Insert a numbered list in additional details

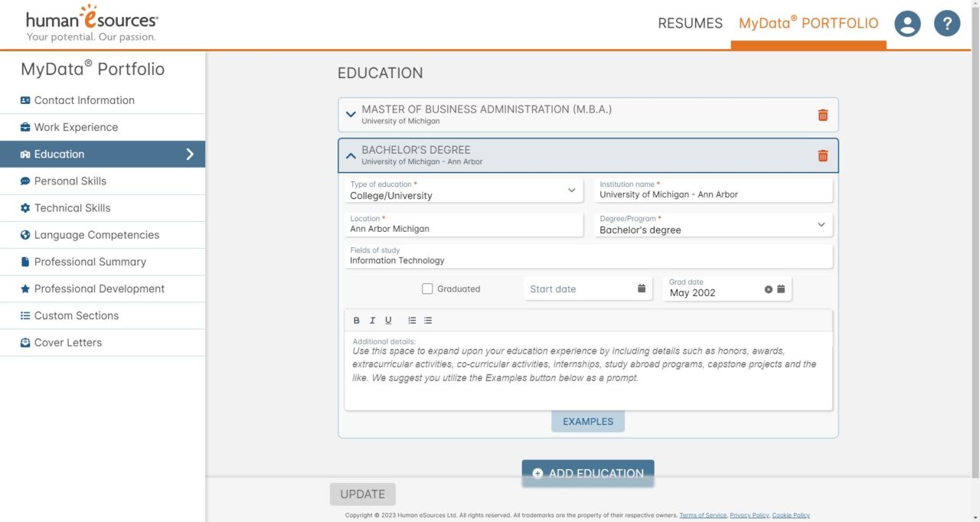coord(411,320)
